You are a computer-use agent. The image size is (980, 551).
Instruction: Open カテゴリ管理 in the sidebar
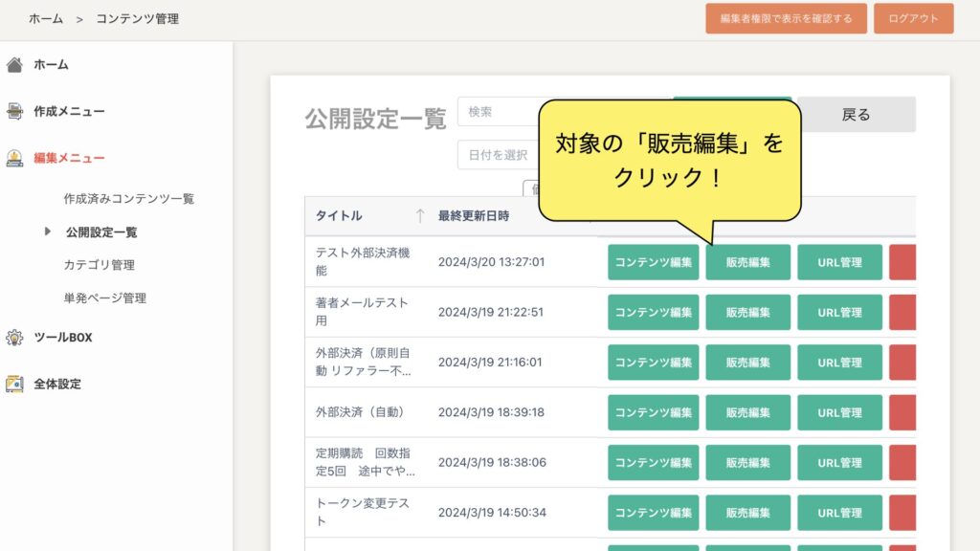(99, 265)
